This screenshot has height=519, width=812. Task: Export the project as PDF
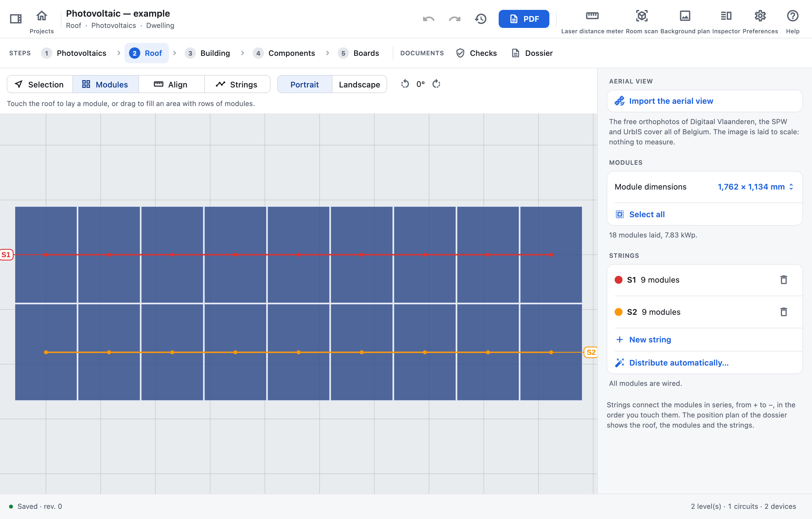point(524,19)
